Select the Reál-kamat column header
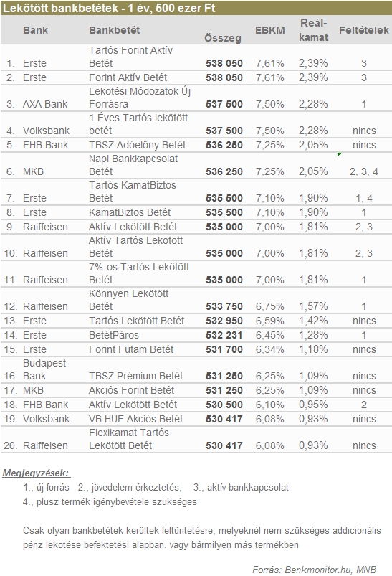This screenshot has height=576, width=392. 313,30
